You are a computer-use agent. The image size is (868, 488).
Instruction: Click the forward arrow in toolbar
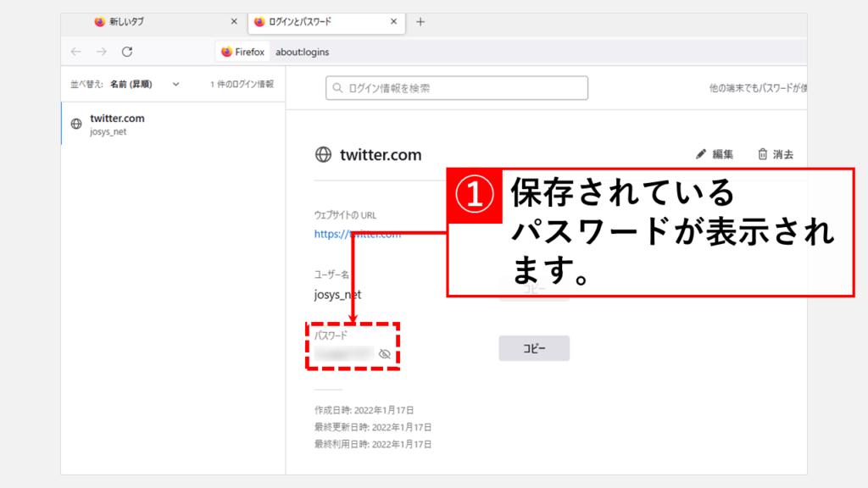[x=102, y=52]
